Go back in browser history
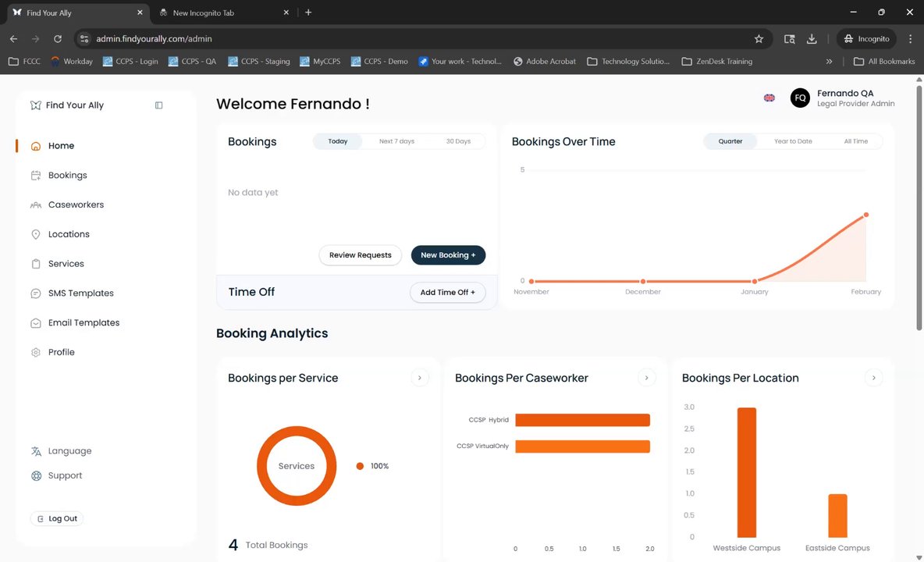 click(x=13, y=39)
